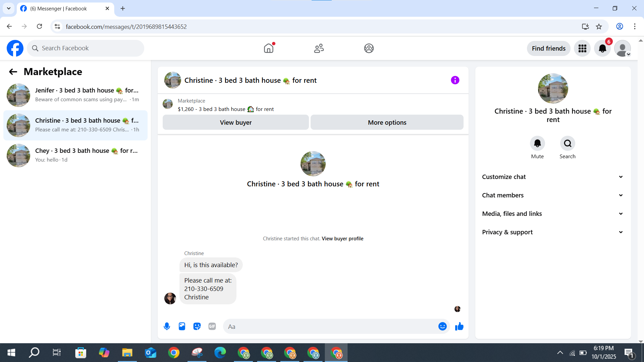Bookmark this tab with the star icon
The image size is (644, 362).
click(599, 26)
